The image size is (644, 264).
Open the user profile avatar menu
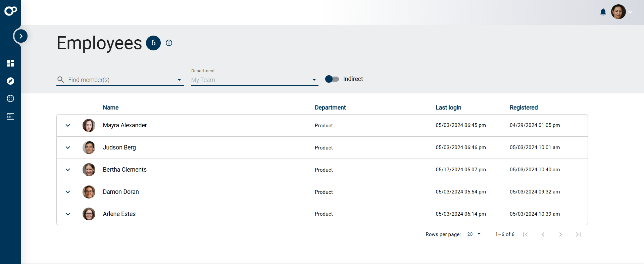(x=618, y=12)
